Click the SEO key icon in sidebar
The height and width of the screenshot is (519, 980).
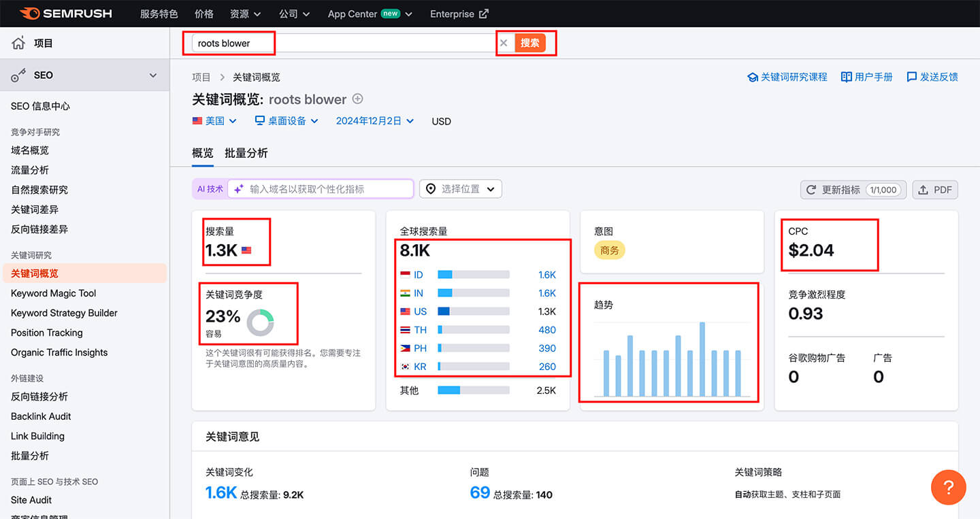click(18, 76)
